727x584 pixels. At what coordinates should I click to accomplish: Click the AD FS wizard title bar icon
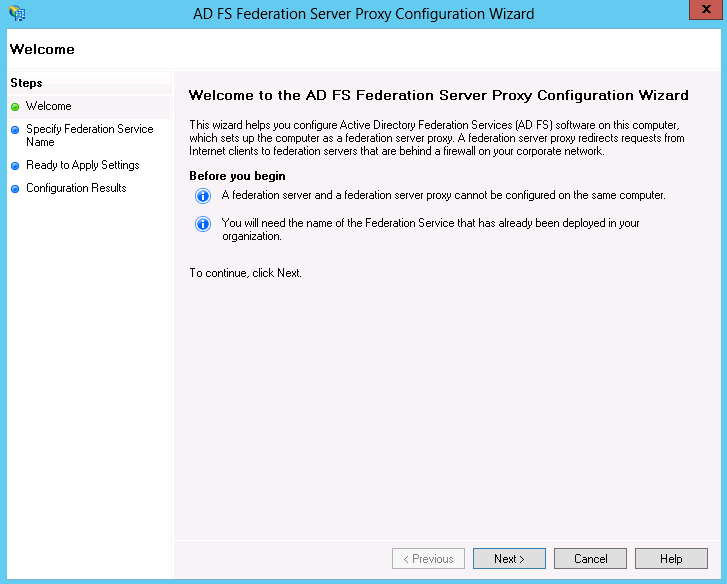pos(17,13)
